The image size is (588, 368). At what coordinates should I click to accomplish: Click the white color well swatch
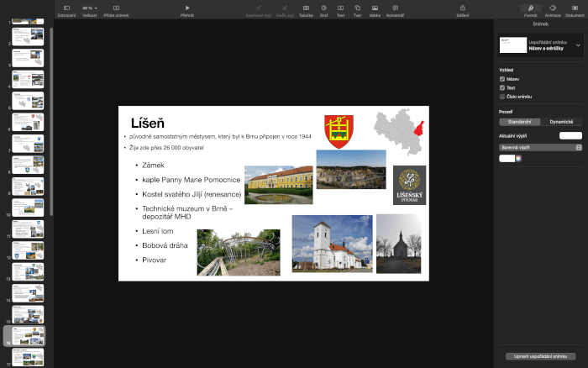pyautogui.click(x=507, y=159)
